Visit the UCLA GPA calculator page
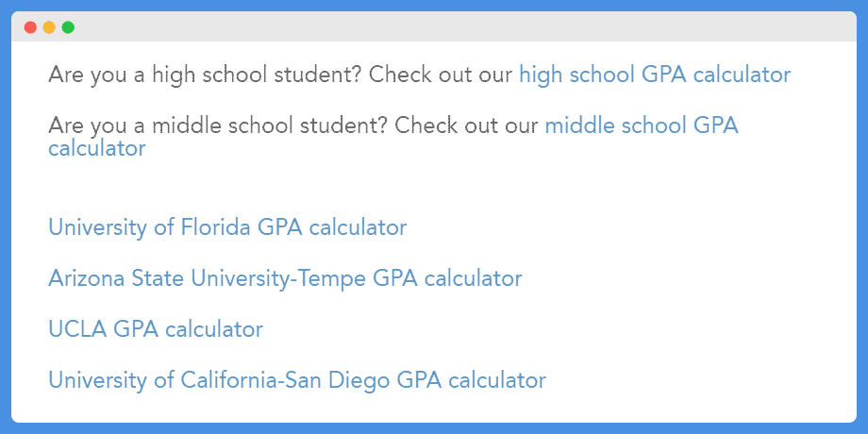Image resolution: width=868 pixels, height=434 pixels. (156, 329)
